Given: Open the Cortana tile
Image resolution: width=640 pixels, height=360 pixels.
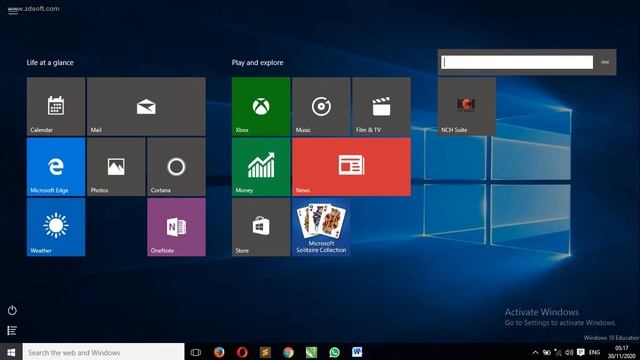Looking at the screenshot, I should [176, 167].
